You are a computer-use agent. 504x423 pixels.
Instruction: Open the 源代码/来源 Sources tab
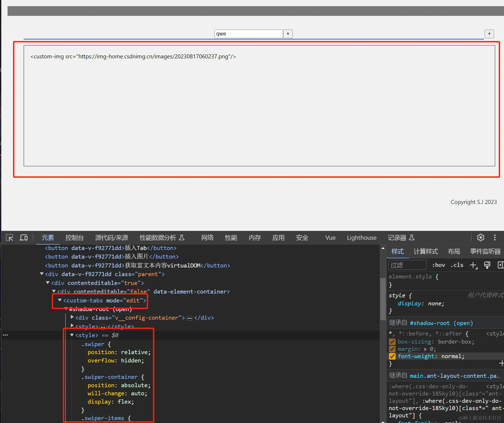click(111, 238)
